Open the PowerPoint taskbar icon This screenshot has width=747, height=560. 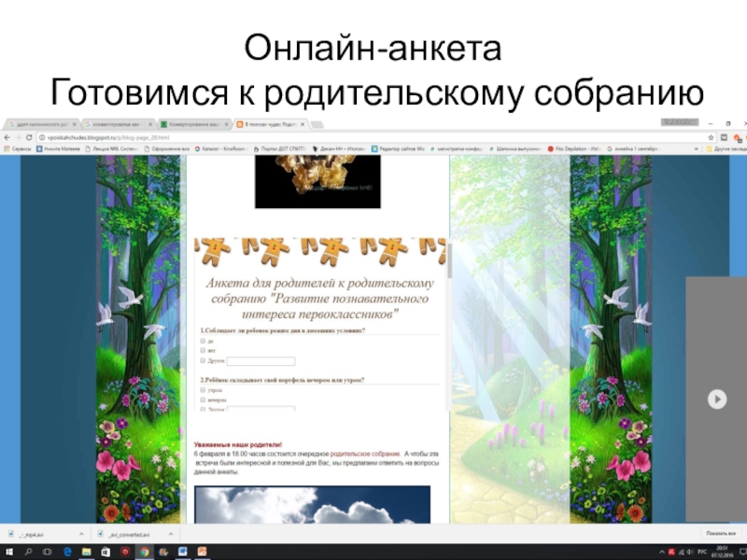pos(202,552)
